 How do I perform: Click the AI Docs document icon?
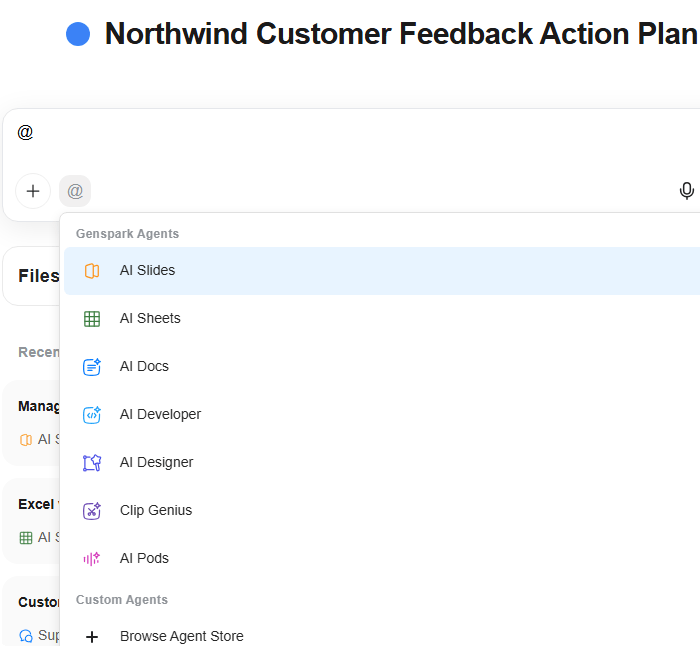point(92,367)
